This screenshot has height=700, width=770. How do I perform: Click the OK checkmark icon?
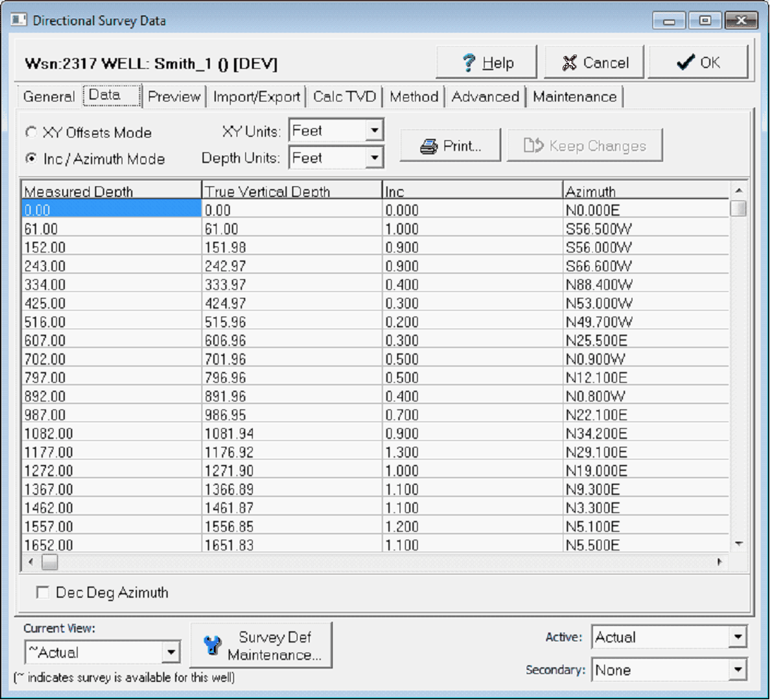[x=685, y=63]
